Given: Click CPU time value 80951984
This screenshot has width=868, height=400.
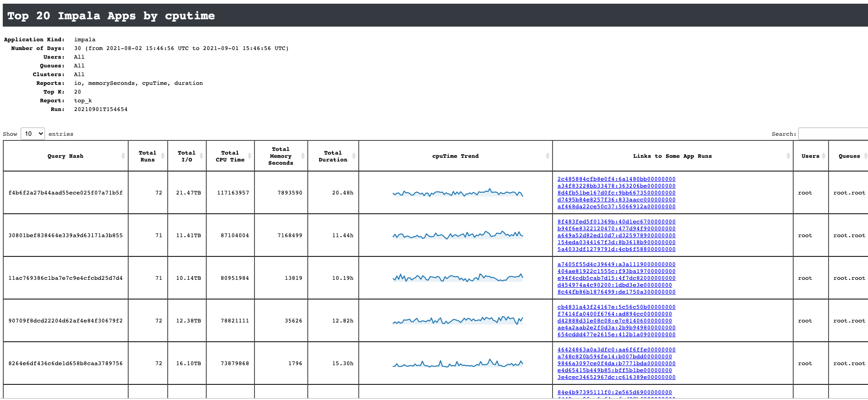Looking at the screenshot, I should point(235,278).
